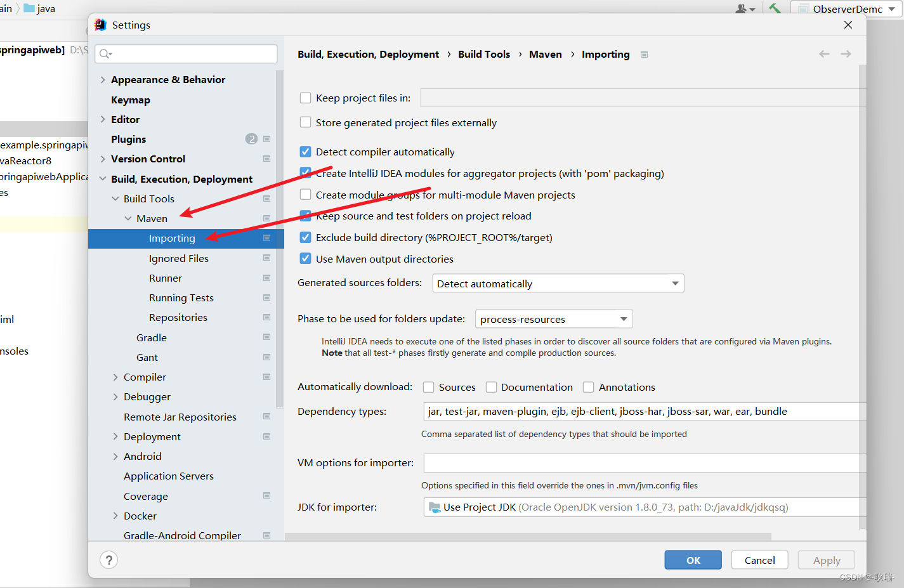Toggle Detect compiler automatically
The width and height of the screenshot is (904, 588).
305,152
